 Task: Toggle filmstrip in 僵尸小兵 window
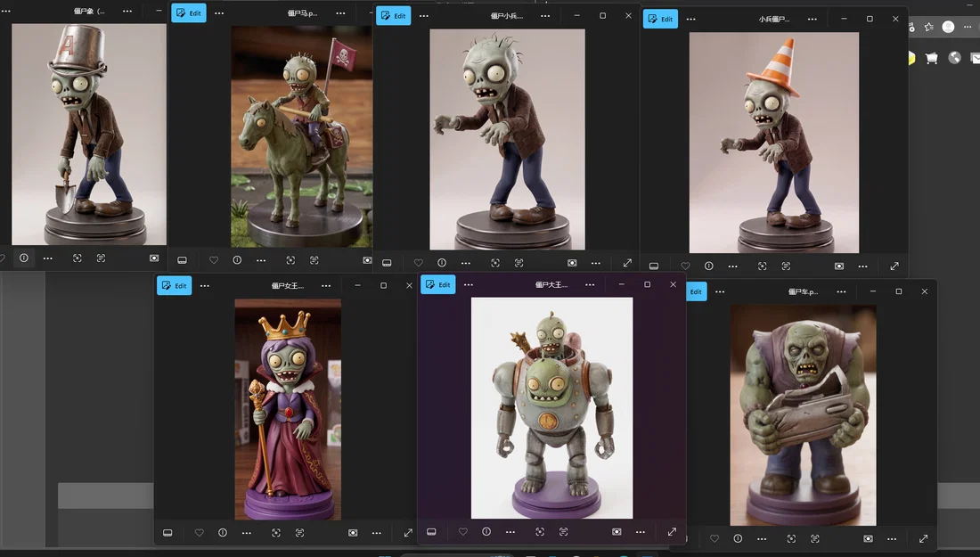tap(387, 263)
